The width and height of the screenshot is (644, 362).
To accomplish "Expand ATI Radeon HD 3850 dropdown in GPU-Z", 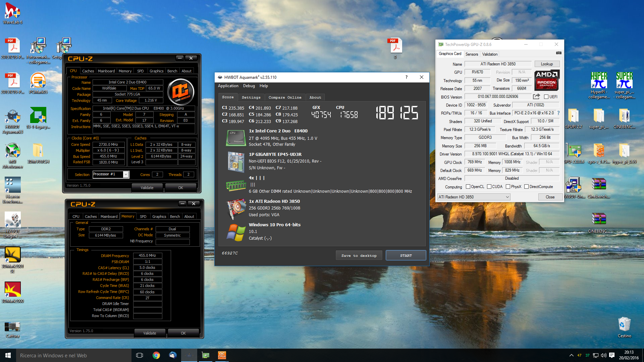I will [507, 197].
